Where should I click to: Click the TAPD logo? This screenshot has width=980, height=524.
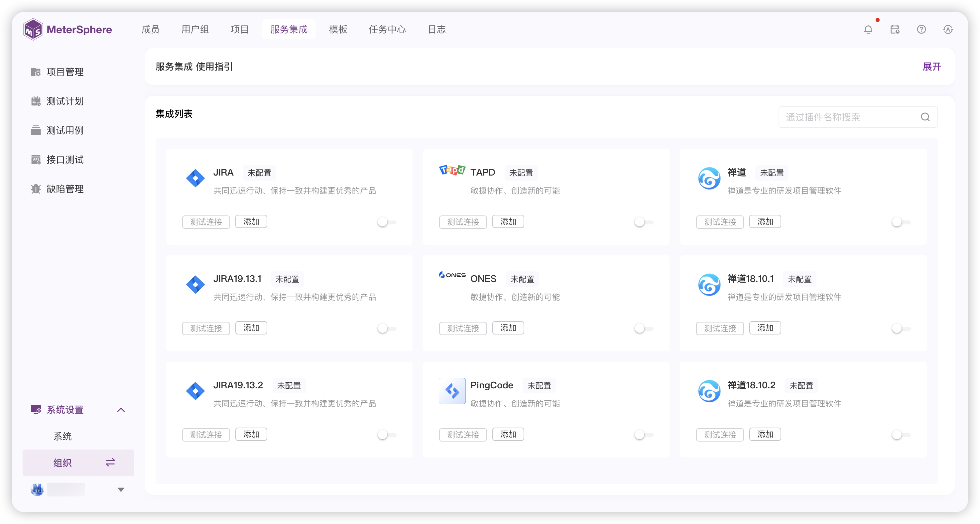(x=452, y=170)
